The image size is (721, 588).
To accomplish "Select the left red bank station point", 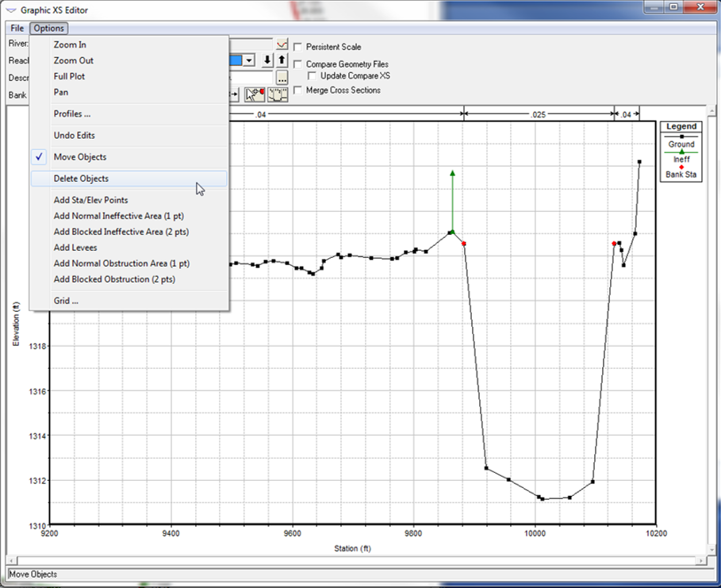I will click(463, 244).
